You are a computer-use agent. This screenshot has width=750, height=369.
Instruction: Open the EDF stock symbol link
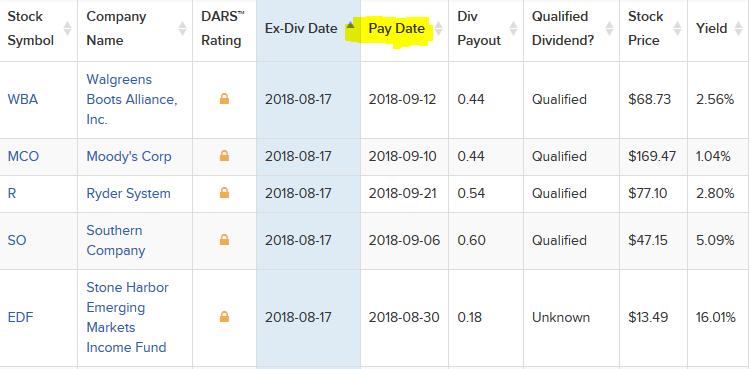[21, 317]
